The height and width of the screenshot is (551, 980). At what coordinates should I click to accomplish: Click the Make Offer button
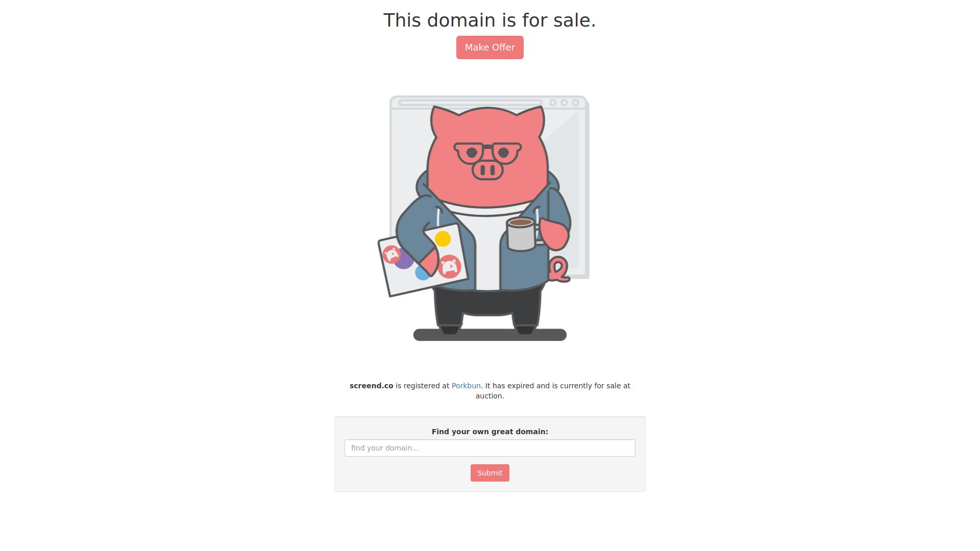click(x=489, y=47)
